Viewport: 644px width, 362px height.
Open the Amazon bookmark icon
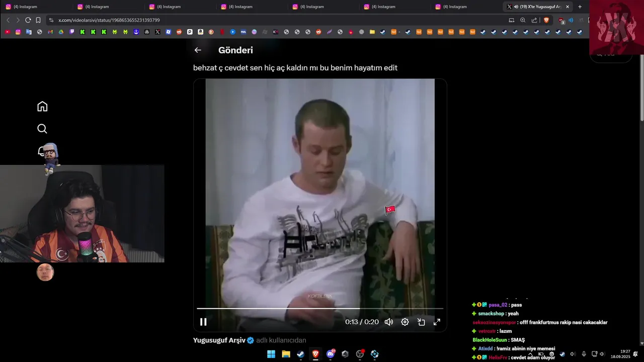[200, 32]
